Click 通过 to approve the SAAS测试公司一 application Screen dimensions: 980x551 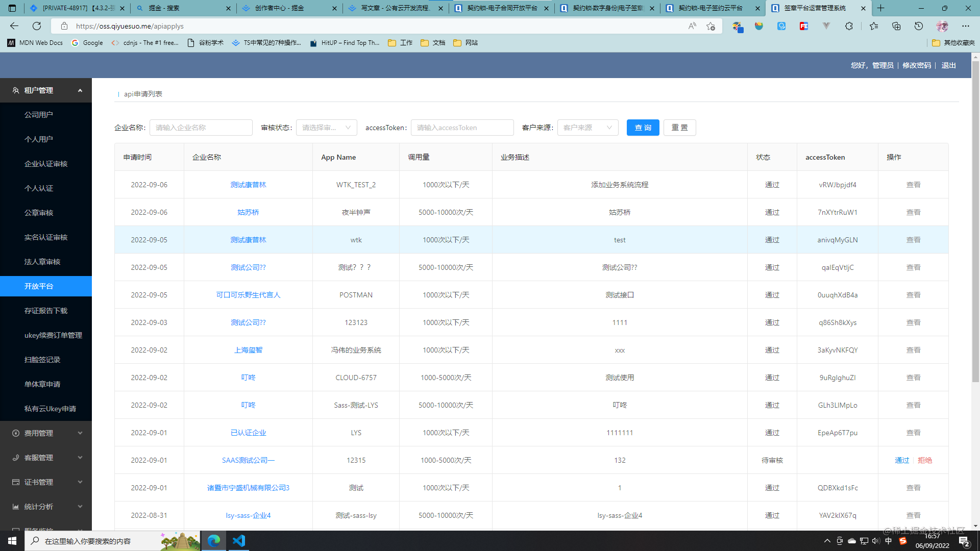[902, 460]
